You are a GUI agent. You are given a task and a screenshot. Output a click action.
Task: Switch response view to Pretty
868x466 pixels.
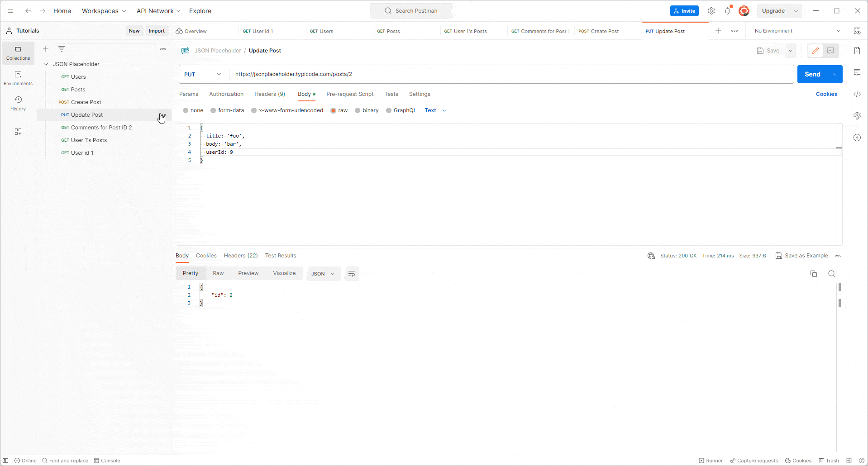(x=191, y=273)
